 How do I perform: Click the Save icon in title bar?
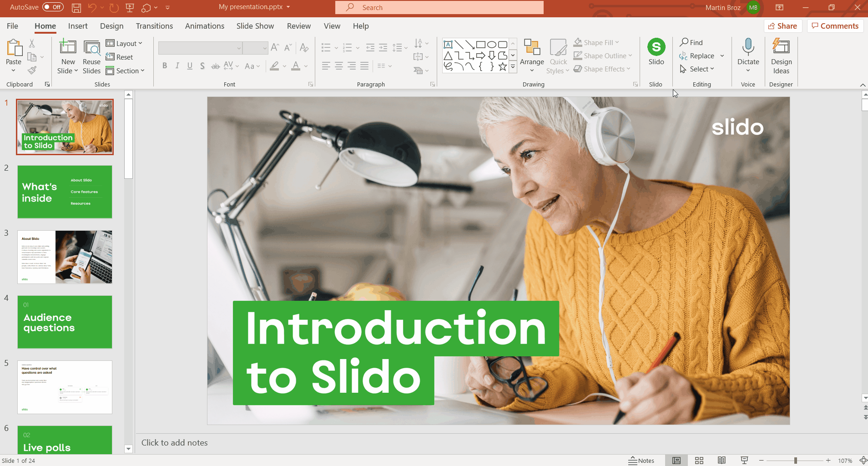point(76,7)
